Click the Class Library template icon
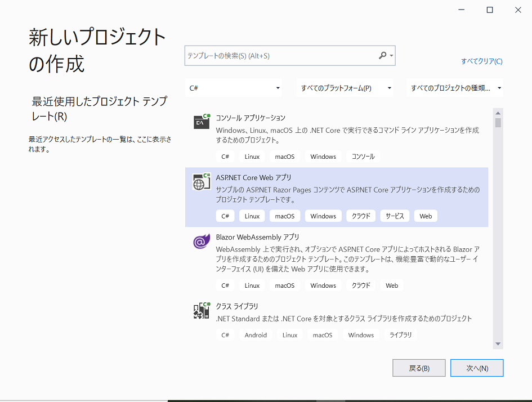 202,310
